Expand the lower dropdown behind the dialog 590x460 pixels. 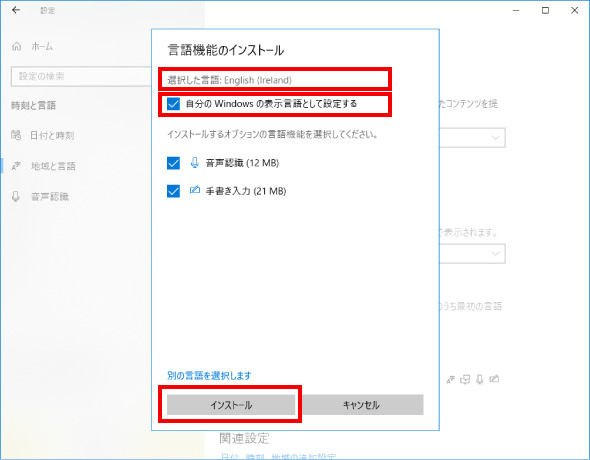pyautogui.click(x=495, y=254)
